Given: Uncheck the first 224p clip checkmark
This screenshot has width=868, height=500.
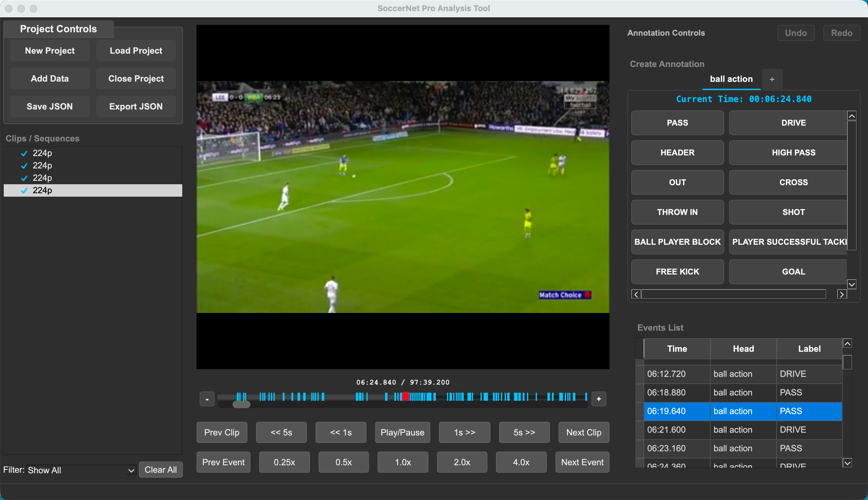Looking at the screenshot, I should point(24,153).
